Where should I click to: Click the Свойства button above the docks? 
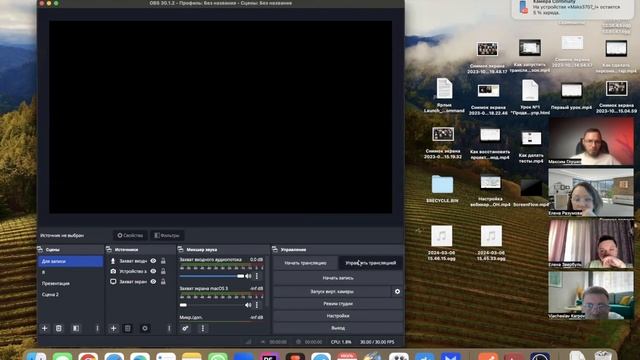130,236
